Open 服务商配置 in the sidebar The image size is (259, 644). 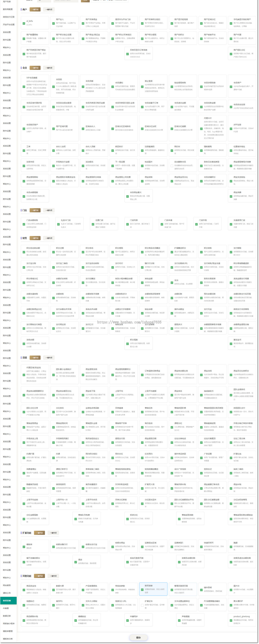[8, 9]
